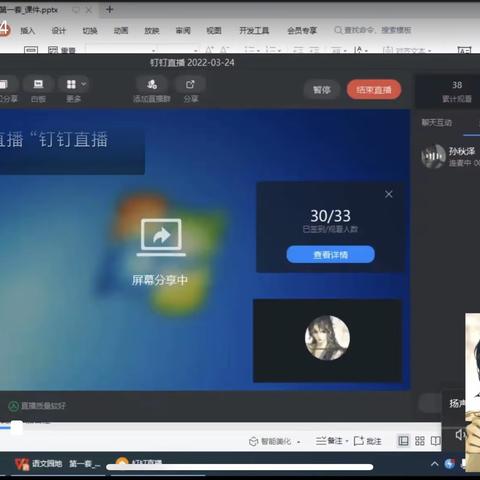Click the 30/33 attendance count
The height and width of the screenshot is (480, 480).
[330, 216]
